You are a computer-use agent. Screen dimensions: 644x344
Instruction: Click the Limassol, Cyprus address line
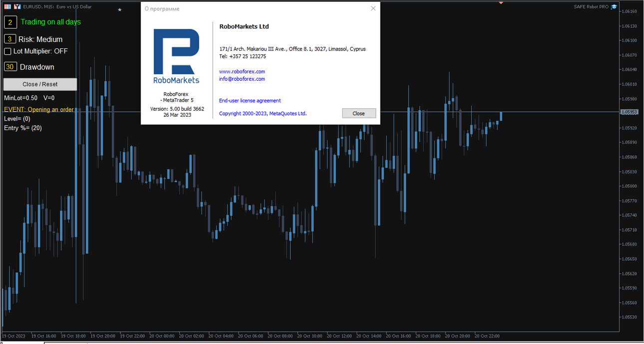click(x=293, y=49)
